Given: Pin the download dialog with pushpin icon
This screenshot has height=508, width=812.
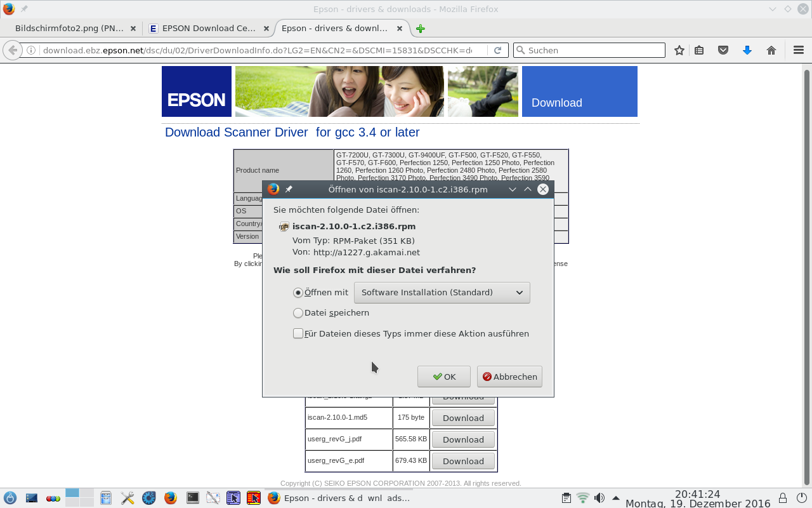Looking at the screenshot, I should (x=289, y=189).
